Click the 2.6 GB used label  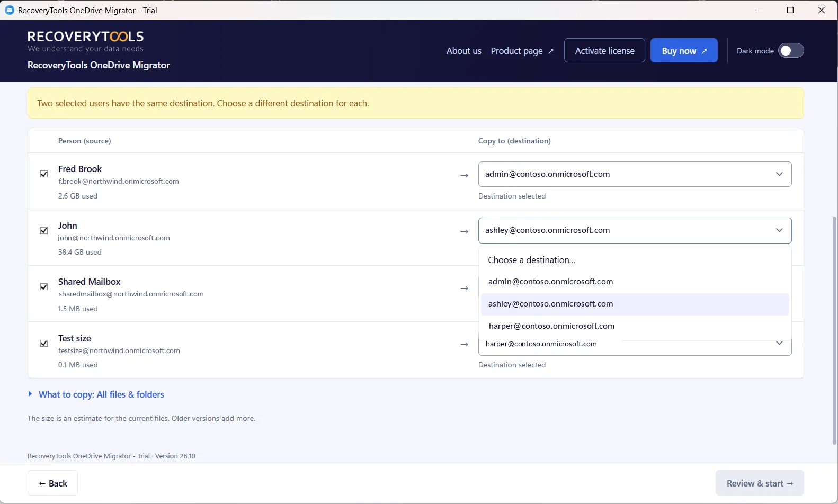(78, 196)
